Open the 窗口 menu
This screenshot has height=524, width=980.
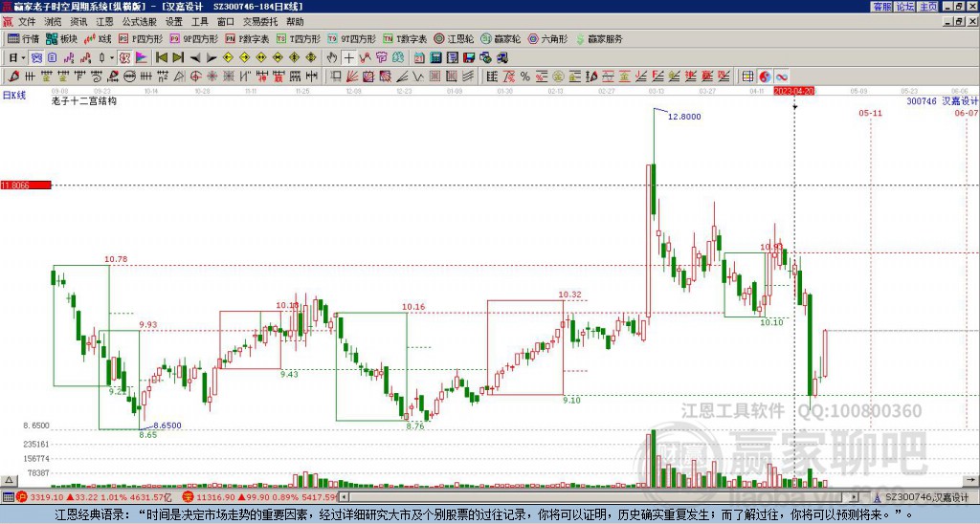click(226, 22)
